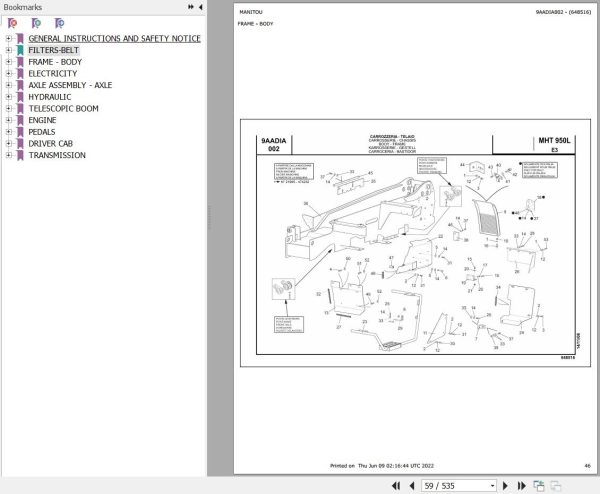
Task: Click the blue-circle bookmark icon in the Bookmarks toolbar
Action: tap(59, 23)
